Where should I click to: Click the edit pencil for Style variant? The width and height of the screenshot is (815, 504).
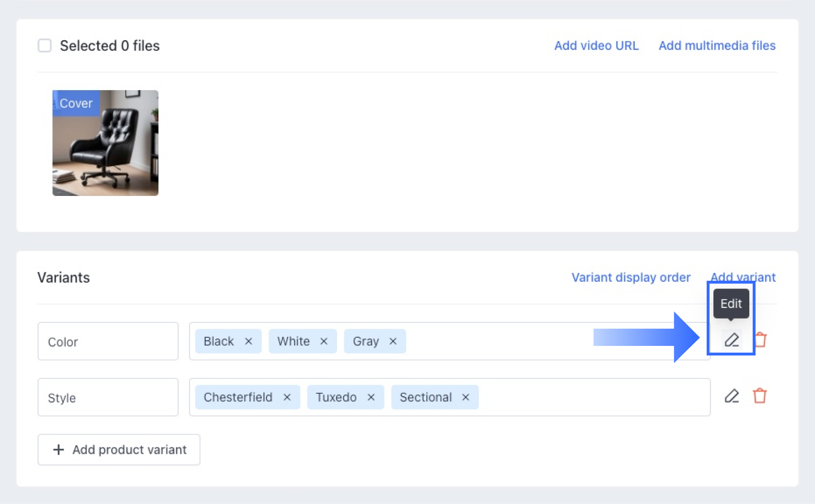[732, 396]
